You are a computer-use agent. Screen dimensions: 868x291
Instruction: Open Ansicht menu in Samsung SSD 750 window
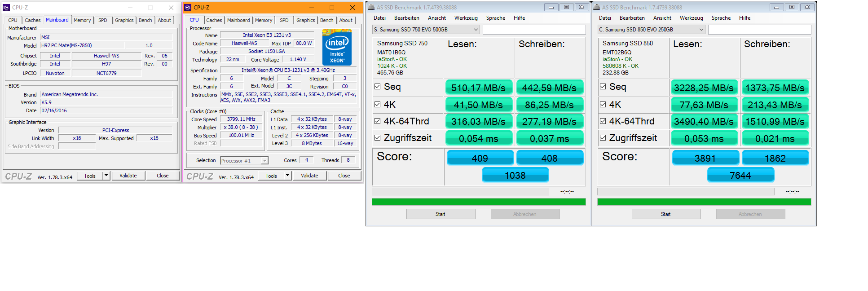(x=437, y=18)
